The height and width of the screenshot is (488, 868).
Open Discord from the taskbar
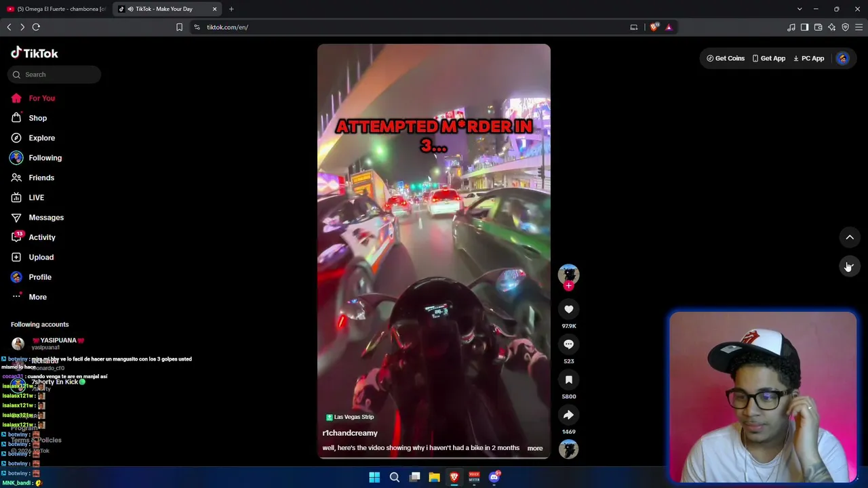(494, 477)
